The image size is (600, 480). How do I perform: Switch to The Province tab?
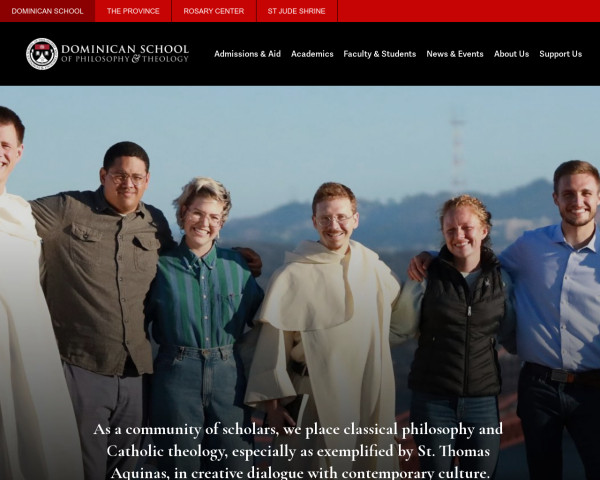pos(133,11)
